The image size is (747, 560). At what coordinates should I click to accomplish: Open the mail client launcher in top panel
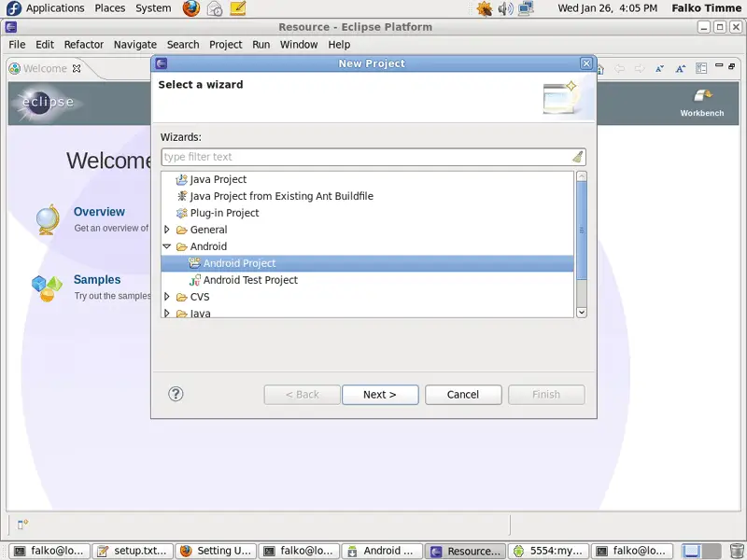pos(215,8)
